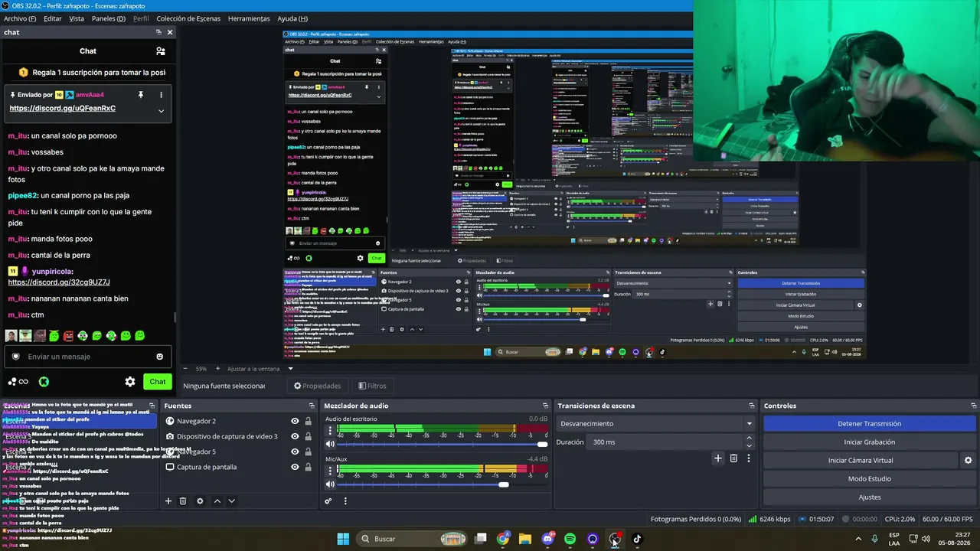This screenshot has height=551, width=980.
Task: Toggle visibility of Navegador 5 source
Action: click(295, 452)
